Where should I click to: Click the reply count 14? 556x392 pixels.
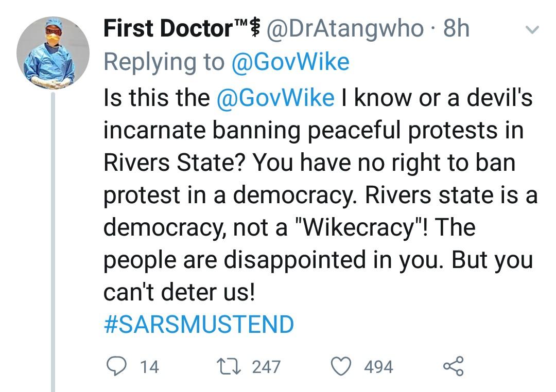tap(150, 367)
